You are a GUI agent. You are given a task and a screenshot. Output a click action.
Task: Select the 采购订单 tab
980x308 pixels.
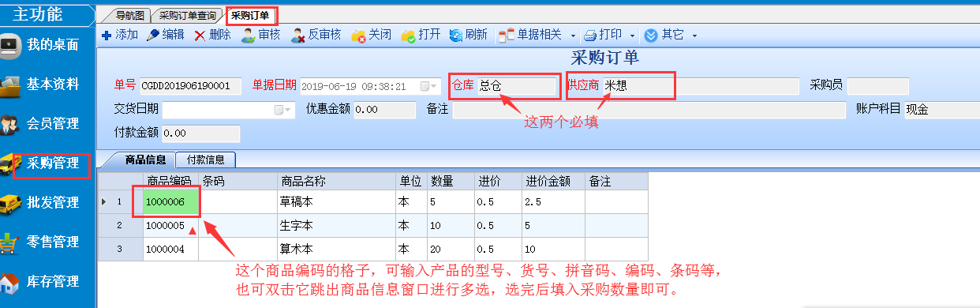(x=250, y=15)
